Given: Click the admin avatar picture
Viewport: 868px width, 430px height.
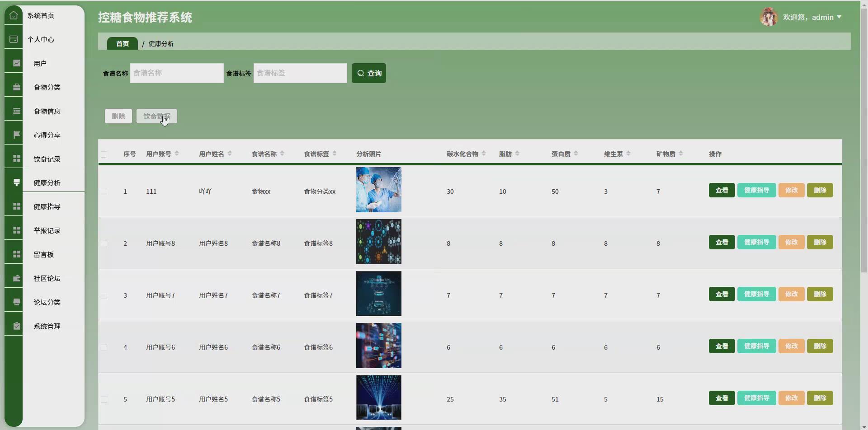Looking at the screenshot, I should pyautogui.click(x=769, y=17).
